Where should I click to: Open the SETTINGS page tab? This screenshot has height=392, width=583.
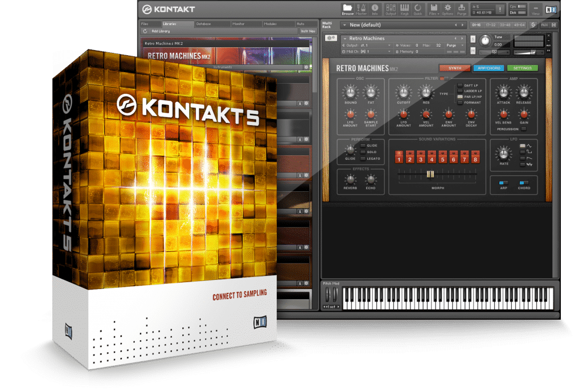coord(523,68)
